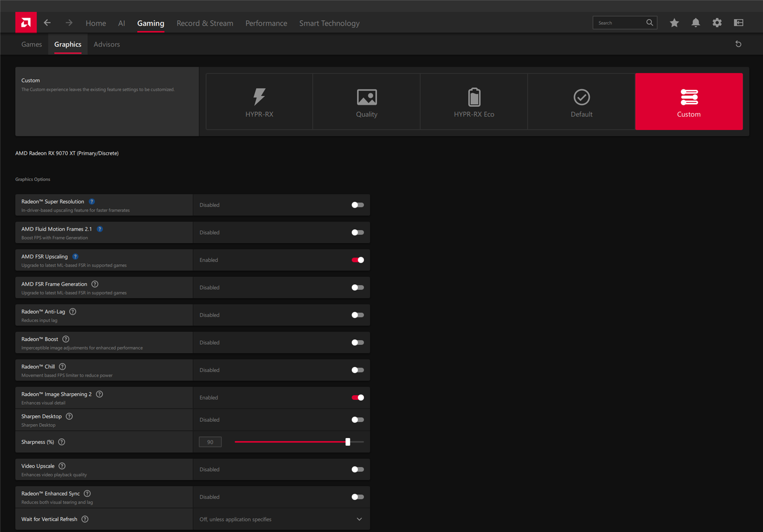Open help for Wait for Vertical Refresh
This screenshot has height=532, width=763.
(85, 519)
